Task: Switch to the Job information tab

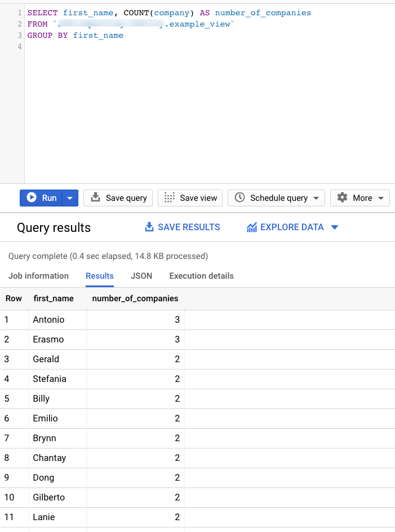Action: (x=38, y=276)
